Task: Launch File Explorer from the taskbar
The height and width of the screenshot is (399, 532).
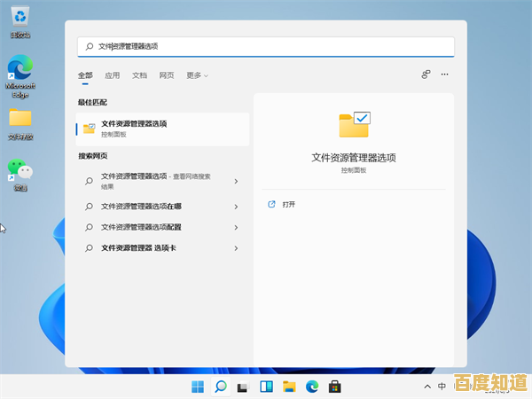Action: 289,387
